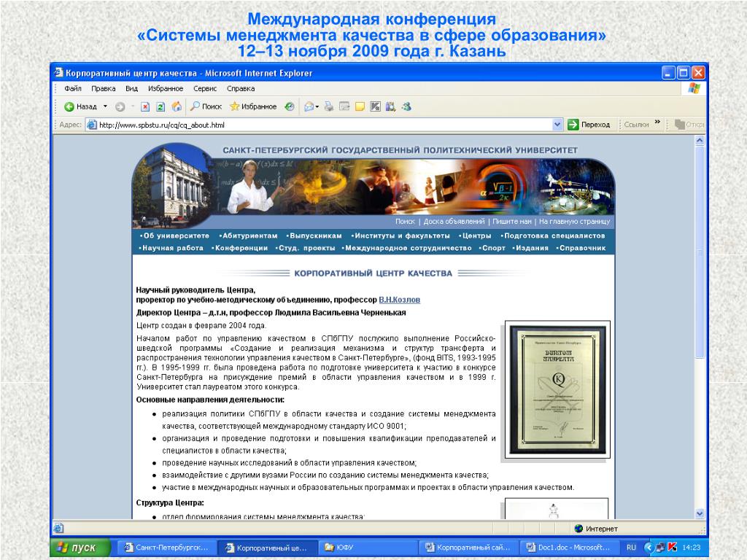Expand the address bar URL dropdown
This screenshot has height=560, width=747.
557,125
